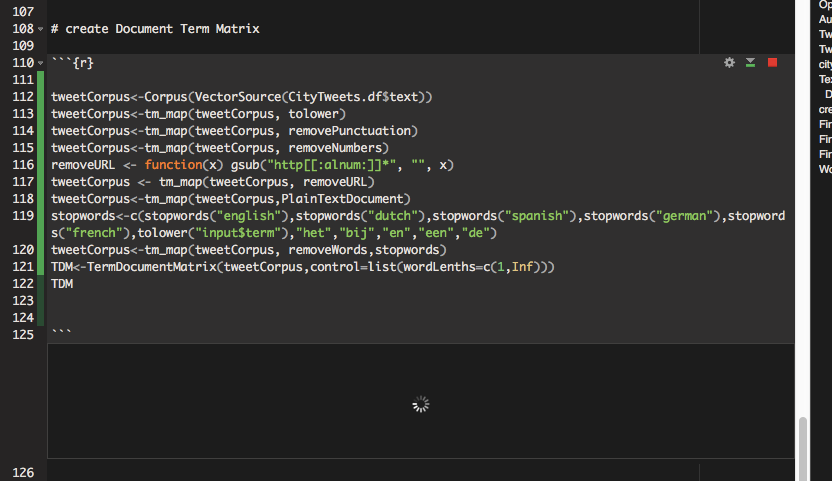This screenshot has height=481, width=832.
Task: Click 'TermDocumentMatrix' on line 121
Action: (x=152, y=267)
